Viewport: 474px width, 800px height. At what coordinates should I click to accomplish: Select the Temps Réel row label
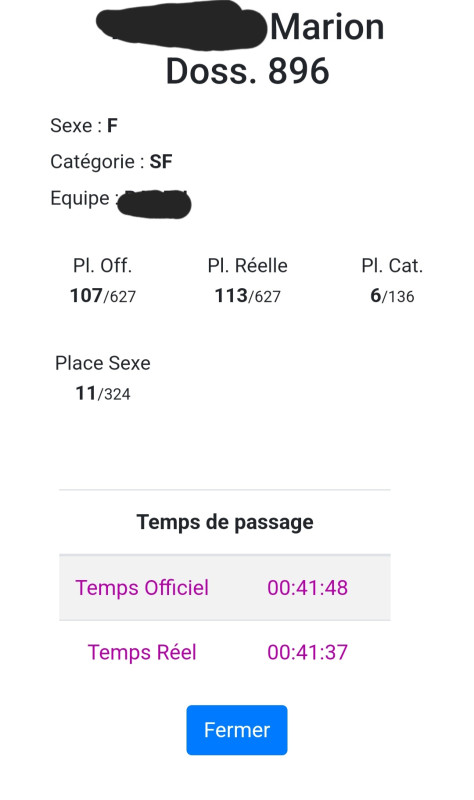coord(142,653)
